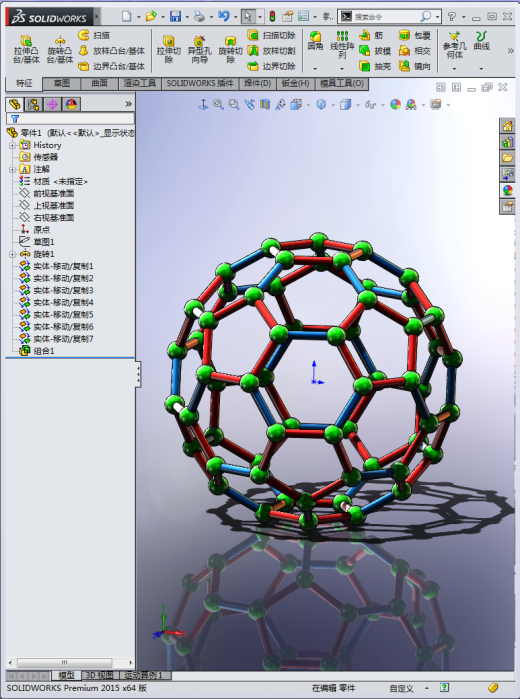
Task: Open the 渲染工具 render tools tab
Action: click(140, 83)
